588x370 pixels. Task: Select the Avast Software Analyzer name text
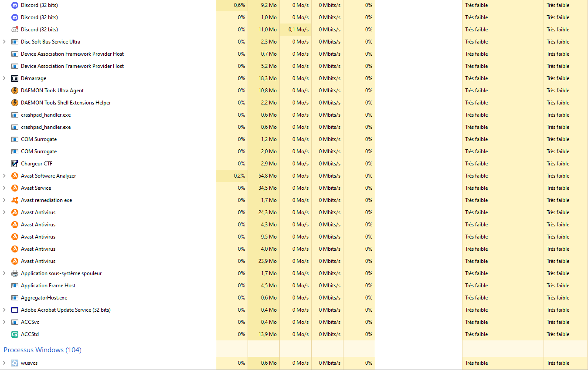(48, 176)
